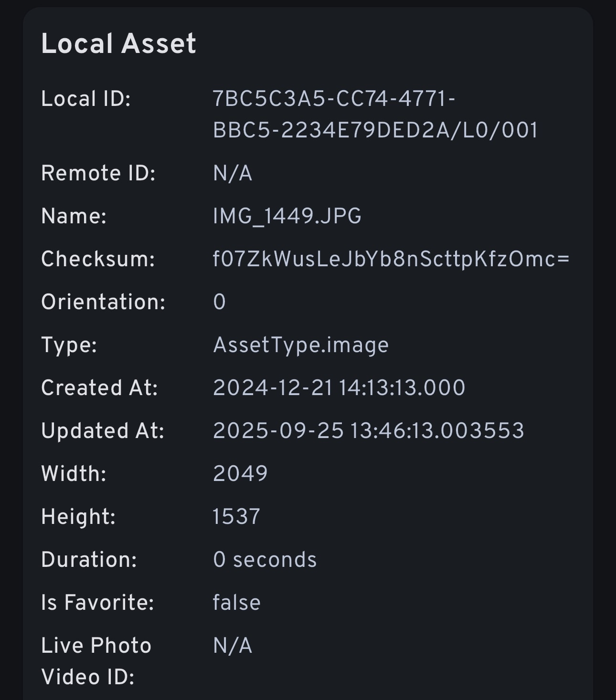Click the Checksum label

pos(98,259)
